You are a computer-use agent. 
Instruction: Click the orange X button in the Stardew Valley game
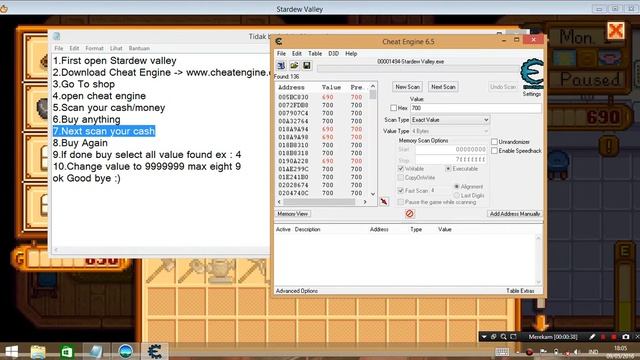point(616,31)
